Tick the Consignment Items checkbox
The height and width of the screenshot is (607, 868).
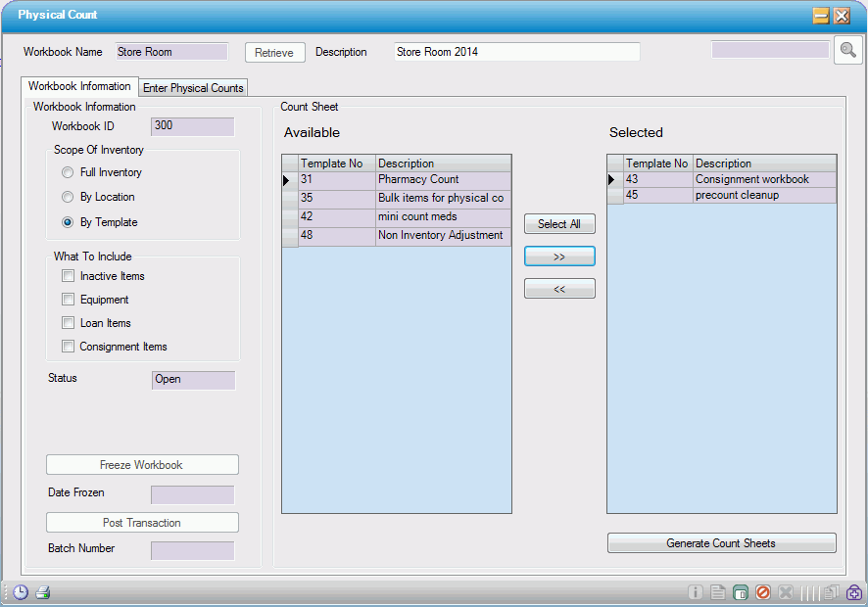click(68, 347)
